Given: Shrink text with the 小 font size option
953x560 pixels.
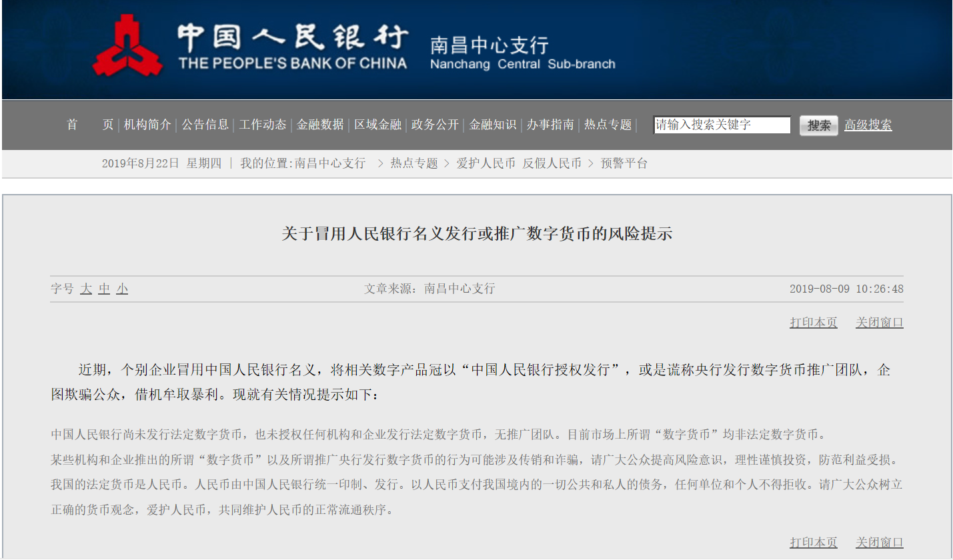Looking at the screenshot, I should point(122,289).
